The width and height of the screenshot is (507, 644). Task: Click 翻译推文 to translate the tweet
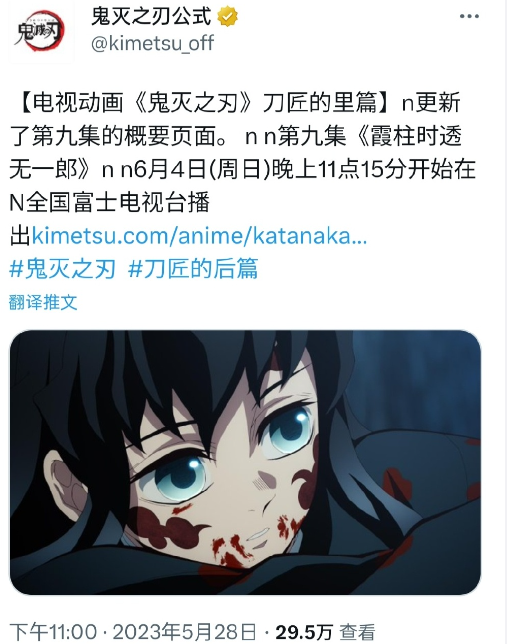tap(43, 303)
